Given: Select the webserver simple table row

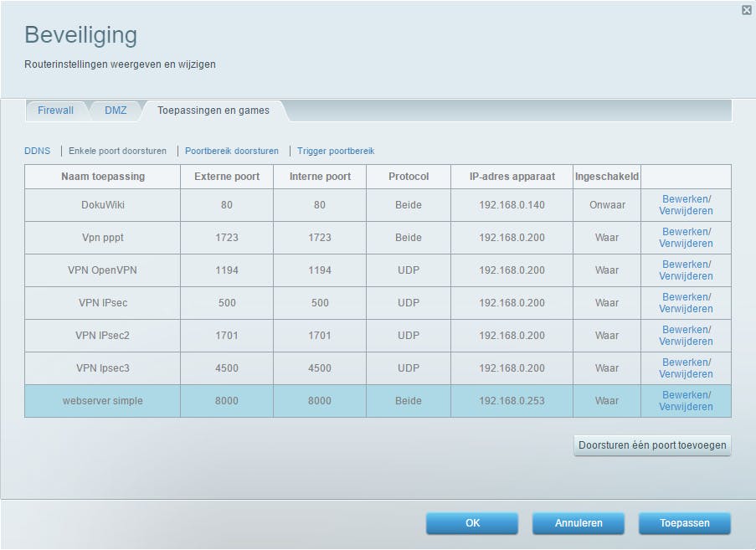Looking at the screenshot, I should point(100,401).
